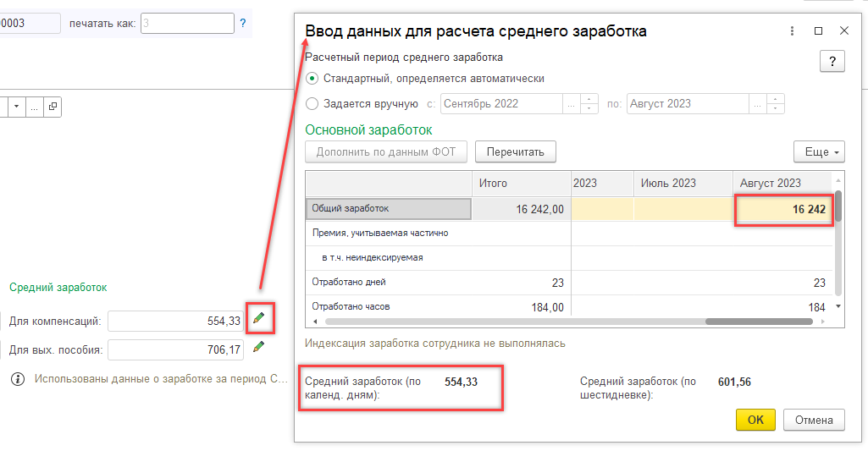The width and height of the screenshot is (868, 473).
Task: Select Стандартный, определяется автоматически radio
Action: point(312,78)
